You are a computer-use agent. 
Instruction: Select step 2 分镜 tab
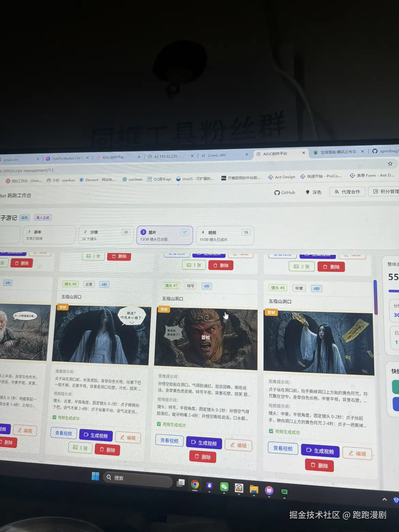click(x=106, y=235)
